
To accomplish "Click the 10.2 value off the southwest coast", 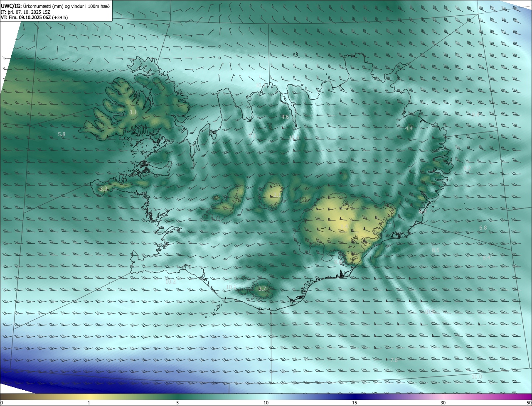I will [171, 281].
